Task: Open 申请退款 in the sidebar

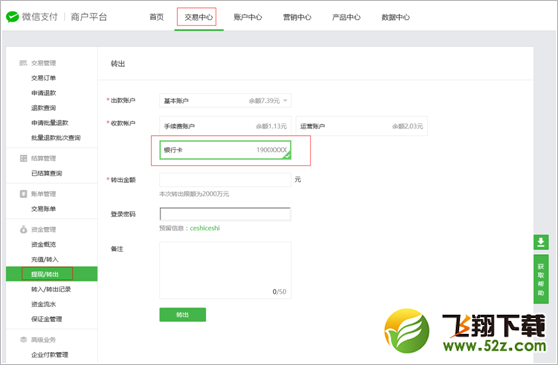Action: (x=43, y=93)
